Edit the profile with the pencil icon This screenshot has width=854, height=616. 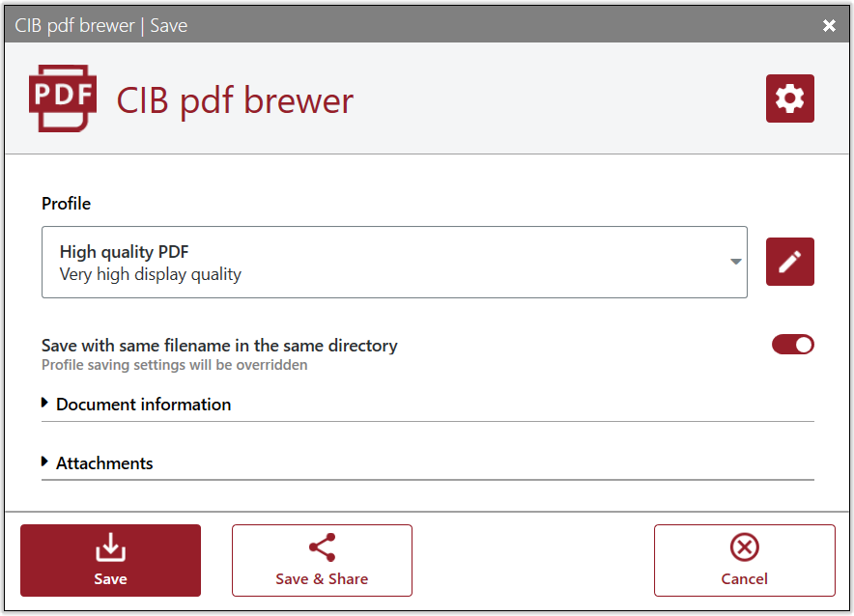(789, 262)
